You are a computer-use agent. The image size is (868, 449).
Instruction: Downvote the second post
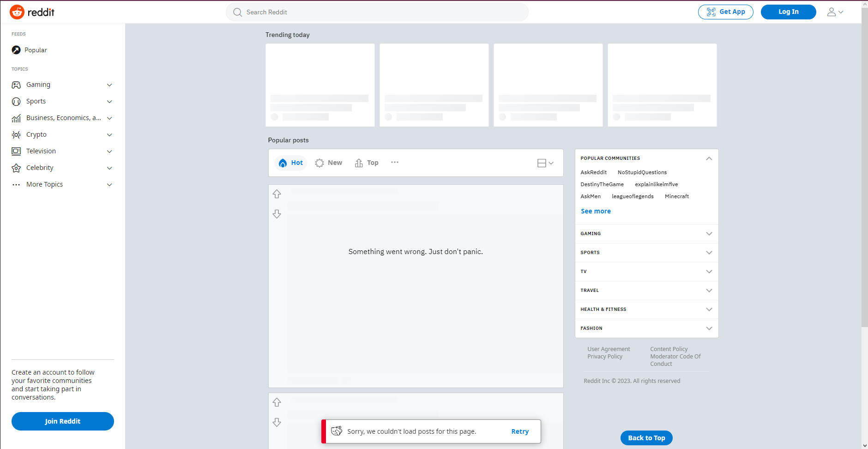click(277, 422)
